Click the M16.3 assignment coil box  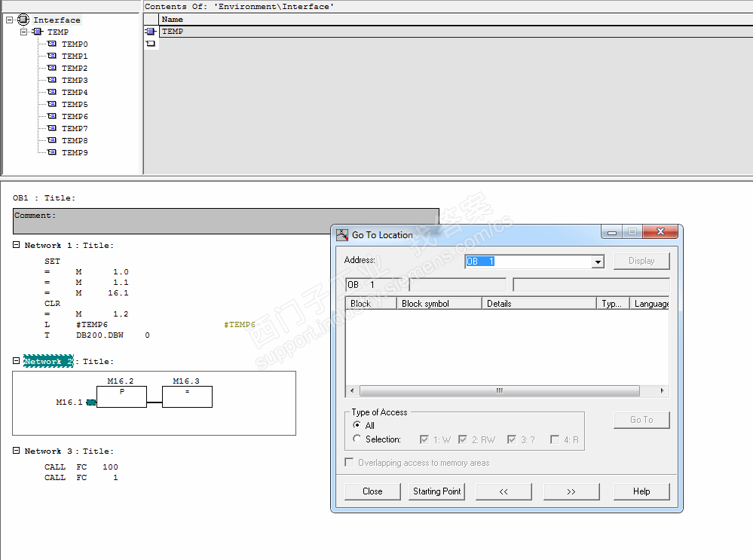(x=187, y=396)
